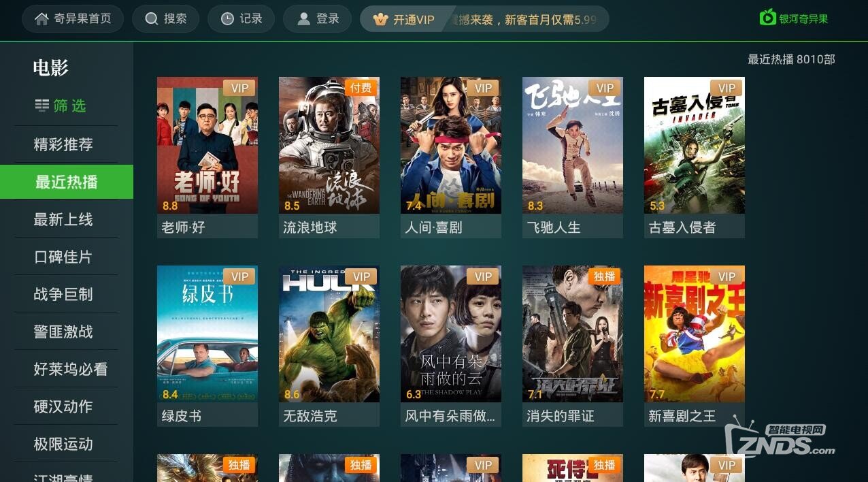
Task: Select 硬汉动作 in the sidebar
Action: (x=63, y=406)
